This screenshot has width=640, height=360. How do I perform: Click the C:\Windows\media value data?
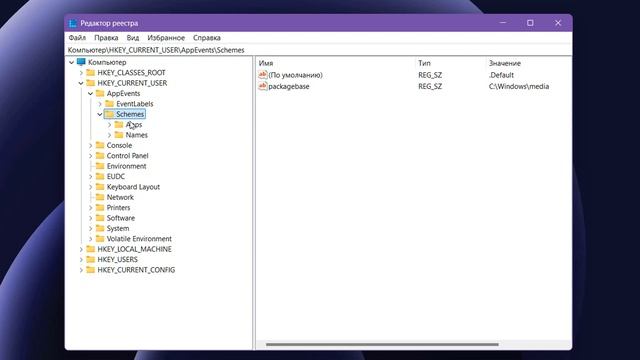pyautogui.click(x=519, y=87)
